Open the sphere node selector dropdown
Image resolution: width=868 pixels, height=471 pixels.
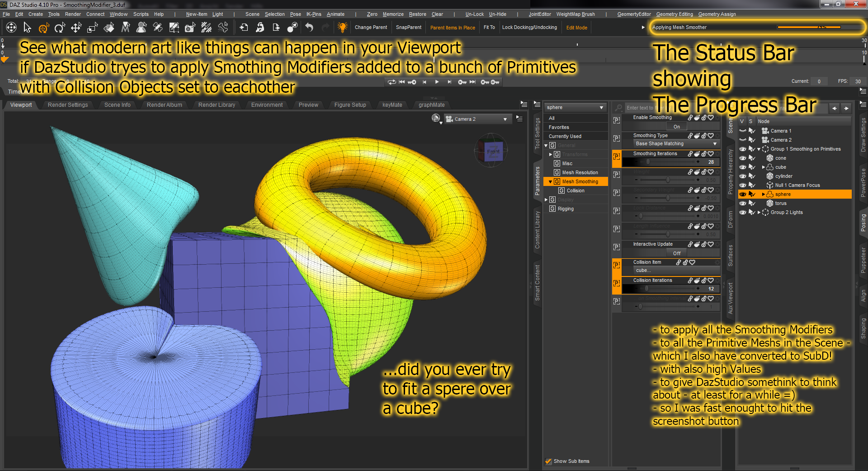click(575, 108)
